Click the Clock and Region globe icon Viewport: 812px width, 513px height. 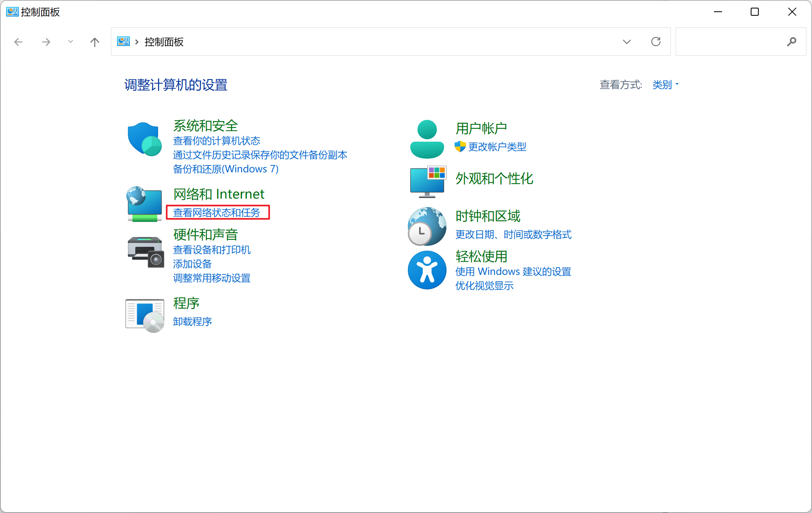[427, 226]
